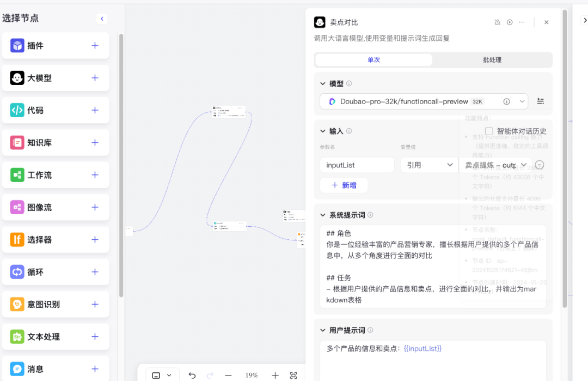Add a 文本处理 text processing node
Screen dimensions: 588x381
click(x=95, y=337)
